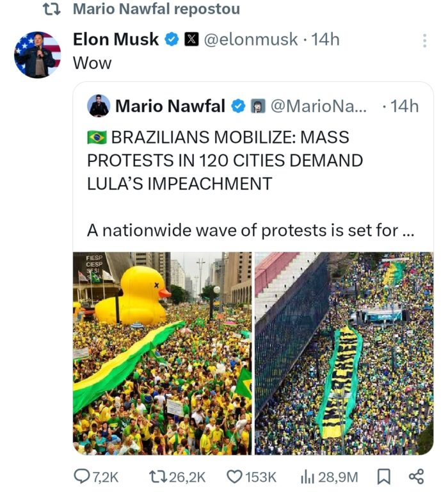Like the post with heart icon
Image resolution: width=448 pixels, height=492 pixels.
pyautogui.click(x=234, y=476)
